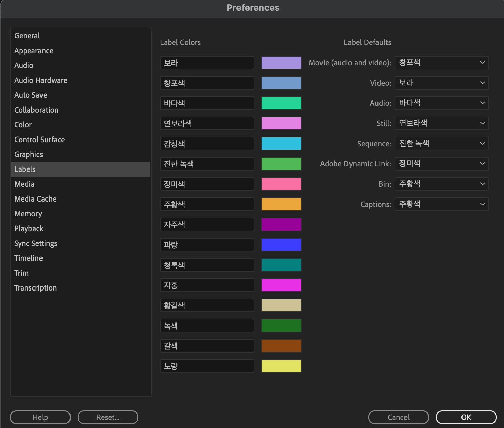504x428 pixels.
Task: Cancel the Preferences dialog
Action: (399, 417)
